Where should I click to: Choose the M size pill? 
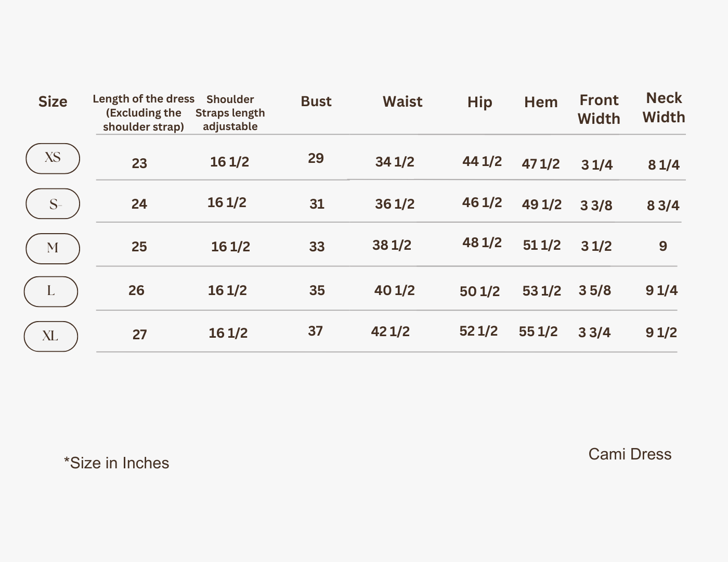click(x=53, y=249)
